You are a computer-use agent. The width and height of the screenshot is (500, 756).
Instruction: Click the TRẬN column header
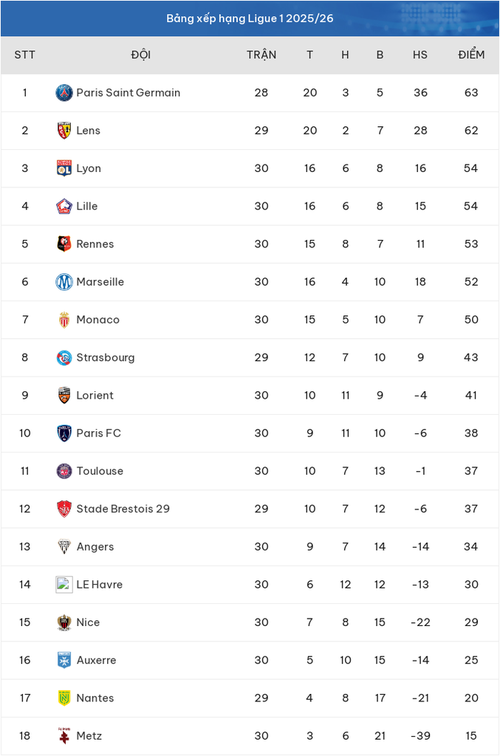point(261,54)
